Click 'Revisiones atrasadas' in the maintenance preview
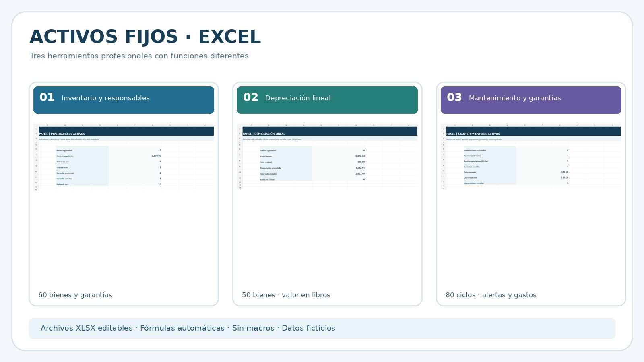 [x=473, y=156]
